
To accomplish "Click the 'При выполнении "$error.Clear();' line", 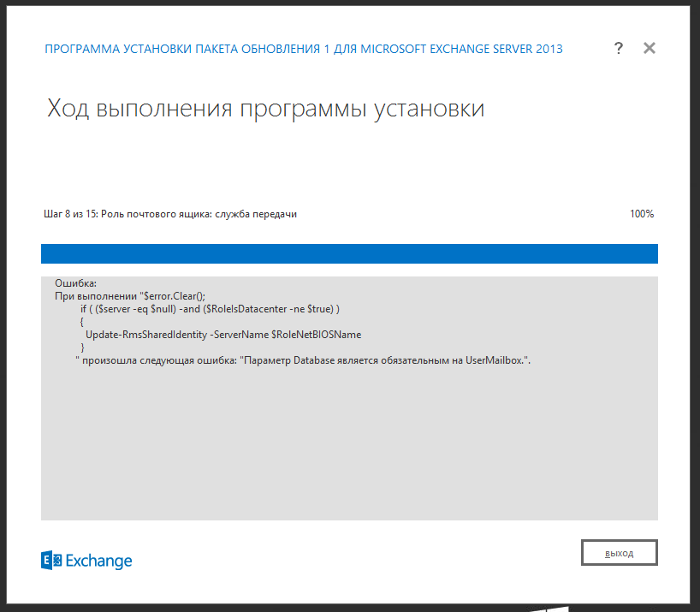I will (x=130, y=296).
